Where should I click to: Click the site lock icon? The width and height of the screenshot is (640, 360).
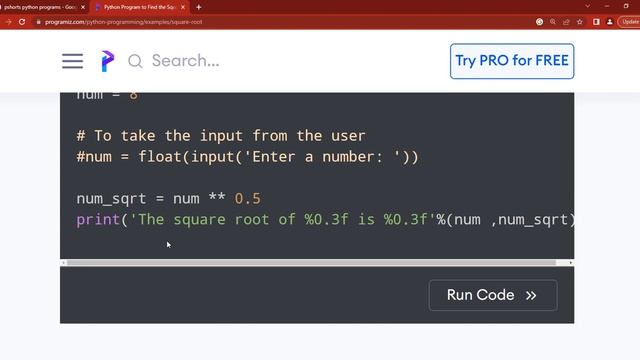point(38,22)
